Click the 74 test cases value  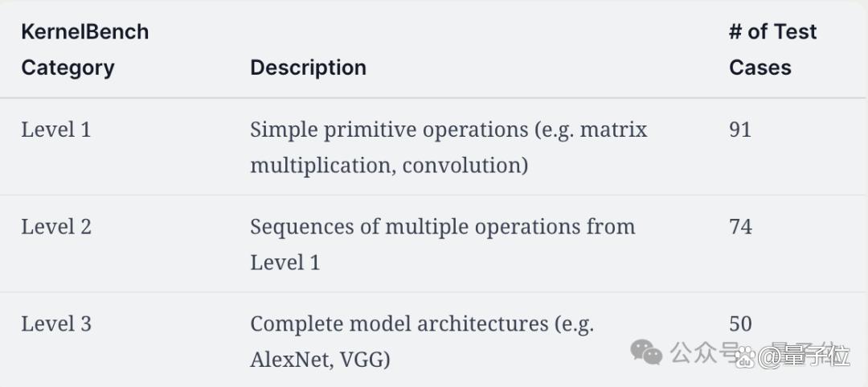740,227
